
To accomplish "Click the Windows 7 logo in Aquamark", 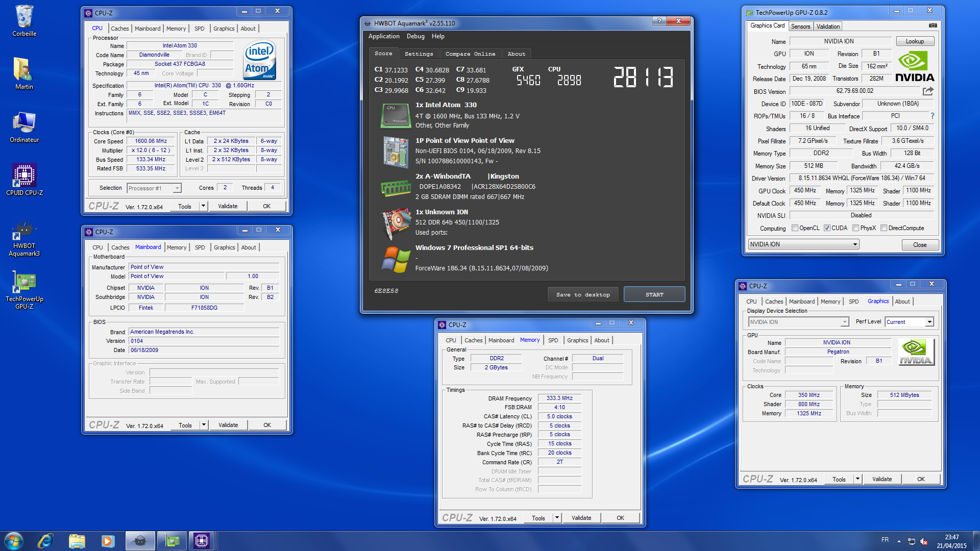I will click(396, 259).
